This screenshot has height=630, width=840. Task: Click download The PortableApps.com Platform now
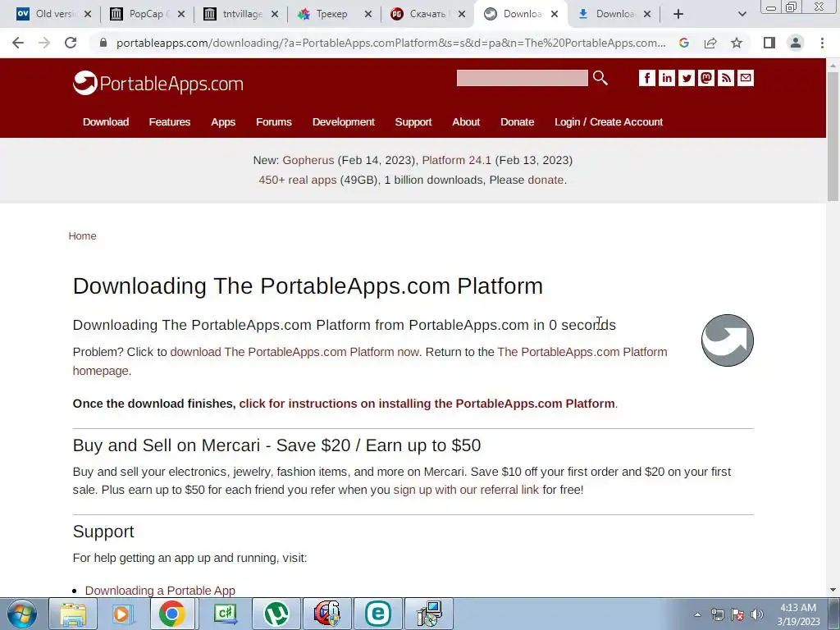point(295,352)
